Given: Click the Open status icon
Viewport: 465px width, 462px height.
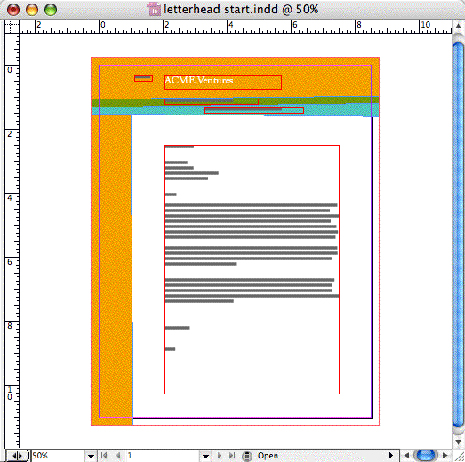Looking at the screenshot, I should tap(247, 456).
